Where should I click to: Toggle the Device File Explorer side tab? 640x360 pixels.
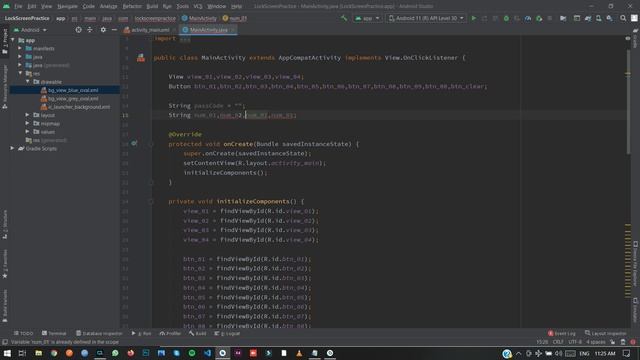coord(635,264)
